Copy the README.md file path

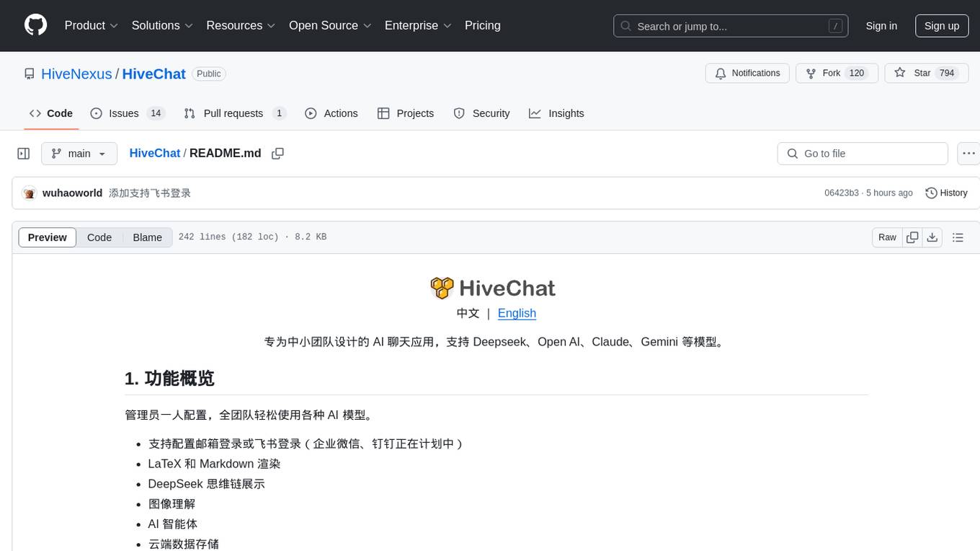coord(277,154)
